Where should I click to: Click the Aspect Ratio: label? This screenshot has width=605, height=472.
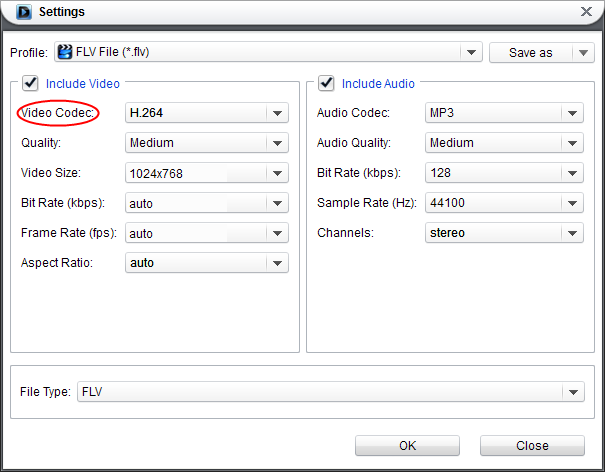[x=57, y=263]
